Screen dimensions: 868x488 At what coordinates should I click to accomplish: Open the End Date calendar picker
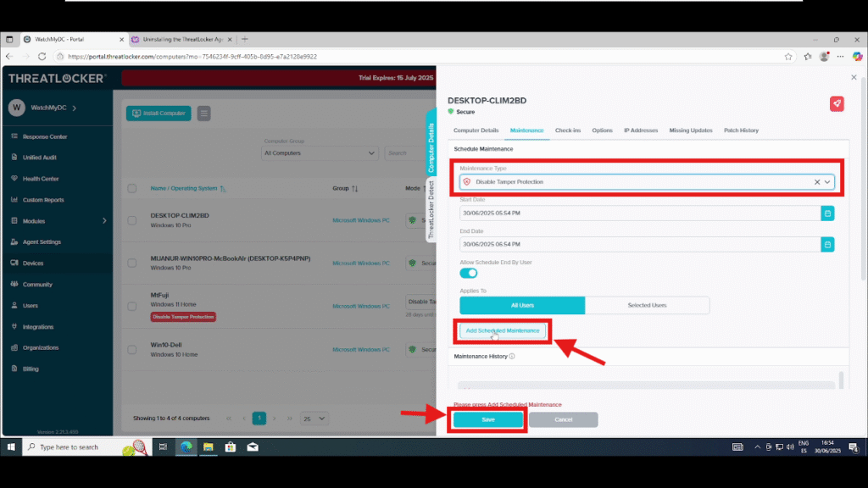(x=827, y=244)
